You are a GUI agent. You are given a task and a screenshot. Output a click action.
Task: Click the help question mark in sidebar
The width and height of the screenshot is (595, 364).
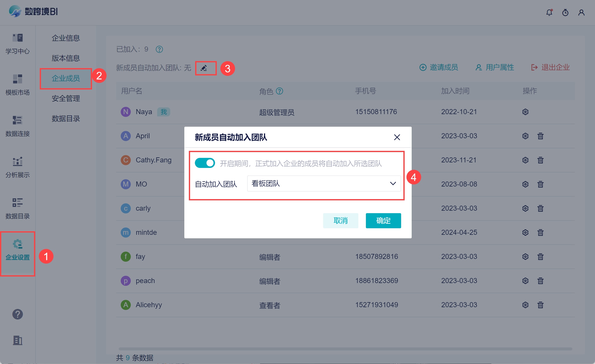click(x=18, y=314)
